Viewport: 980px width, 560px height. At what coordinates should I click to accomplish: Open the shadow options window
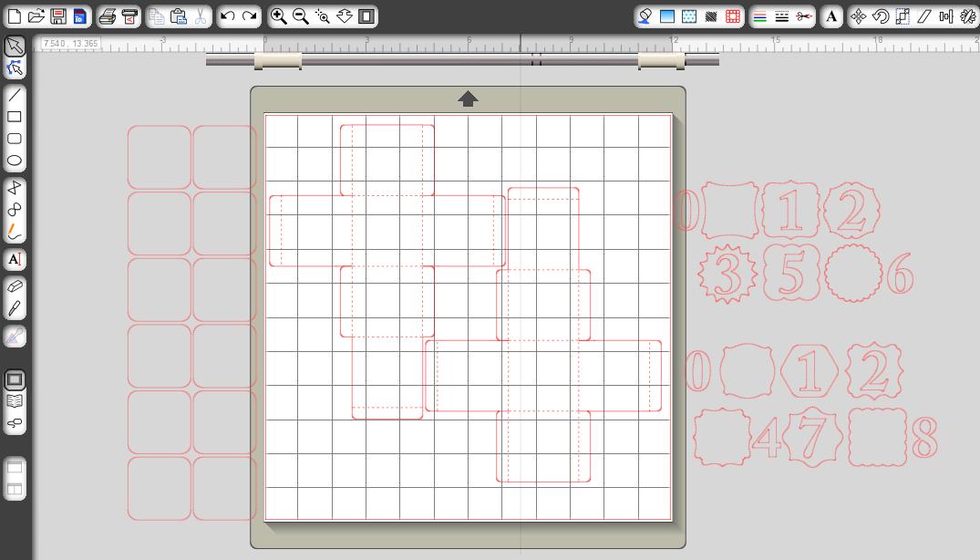(711, 16)
